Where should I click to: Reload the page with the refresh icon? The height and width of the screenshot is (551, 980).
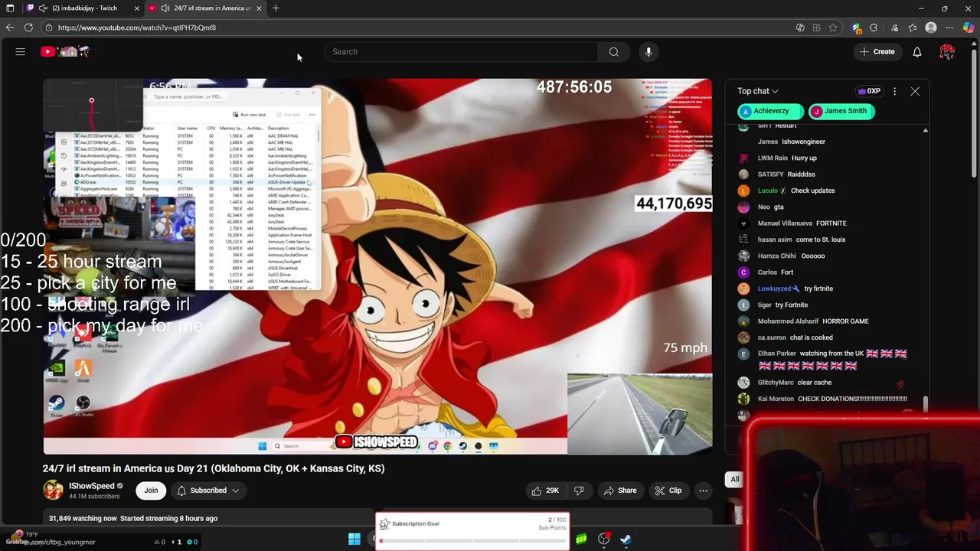point(28,28)
